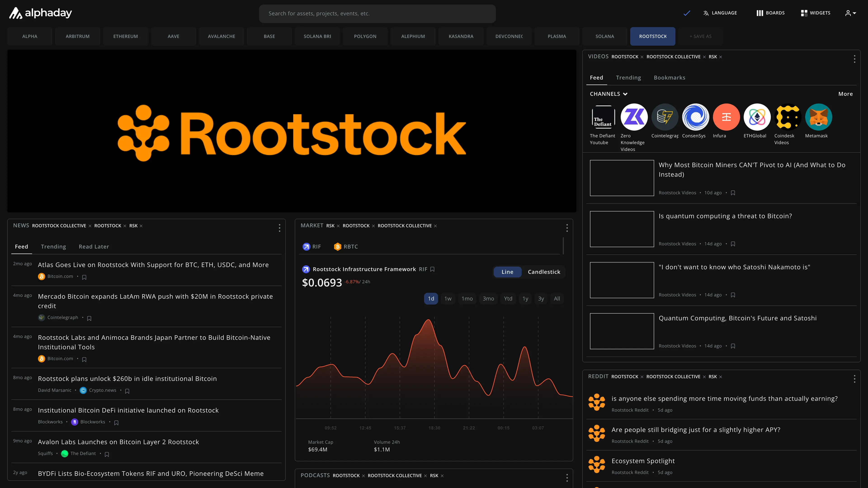The height and width of the screenshot is (488, 868).
Task: Switch News widget to Read Later tab
Action: click(x=94, y=247)
